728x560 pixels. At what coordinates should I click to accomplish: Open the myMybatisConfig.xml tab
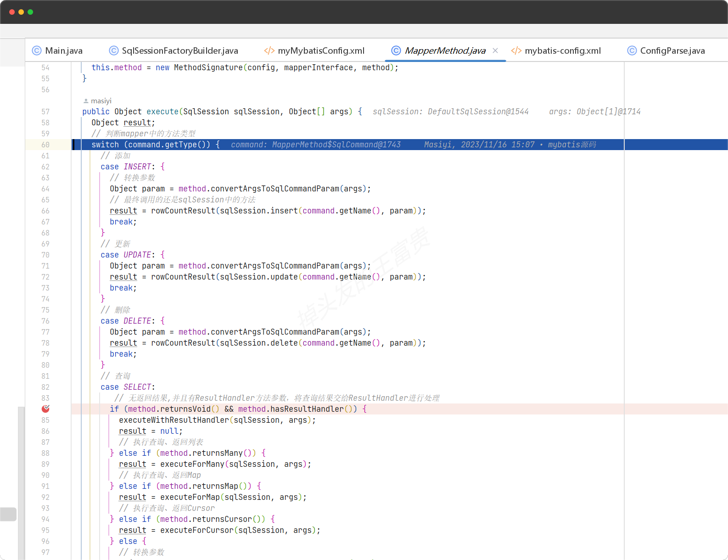pyautogui.click(x=314, y=50)
